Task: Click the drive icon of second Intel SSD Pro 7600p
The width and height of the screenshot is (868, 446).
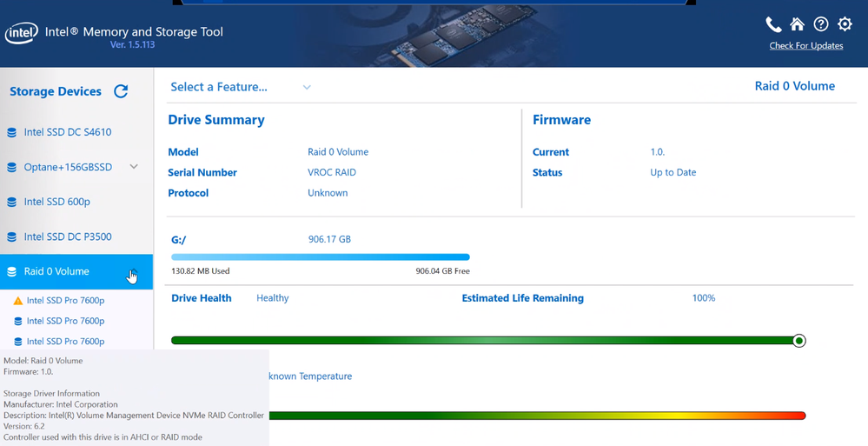Action: (17, 322)
